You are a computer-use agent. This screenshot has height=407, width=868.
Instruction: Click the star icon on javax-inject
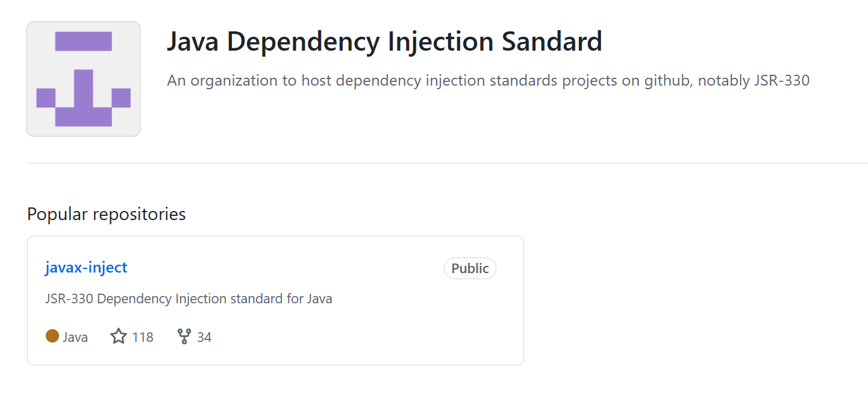point(119,336)
